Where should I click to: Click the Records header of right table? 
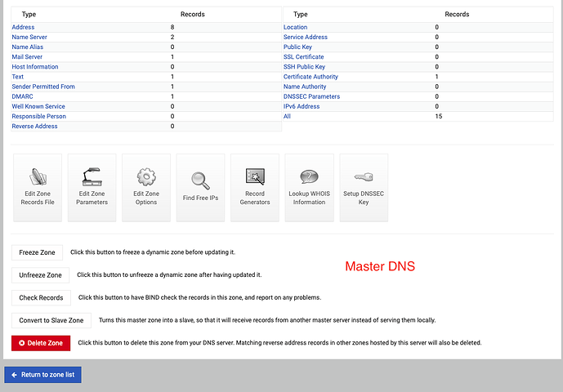(457, 15)
